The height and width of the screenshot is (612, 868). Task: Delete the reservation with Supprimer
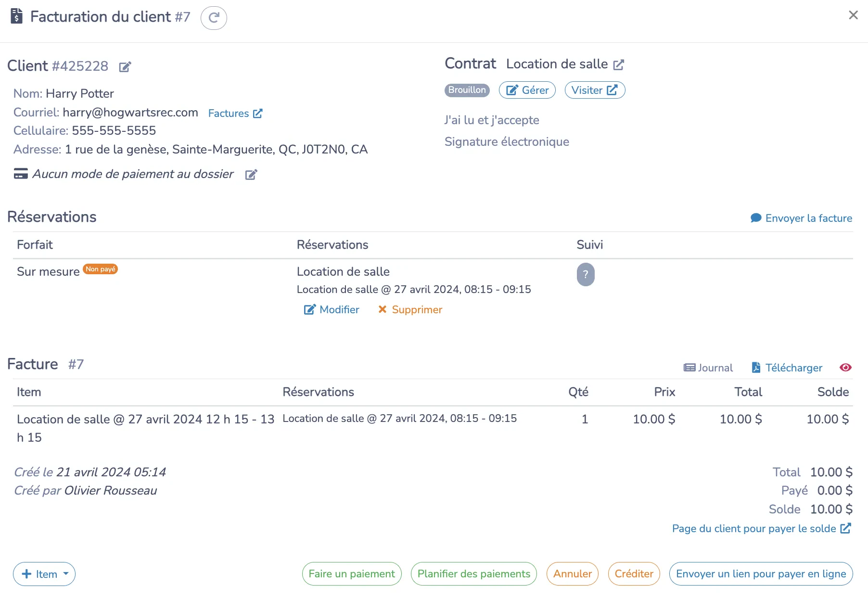(410, 309)
